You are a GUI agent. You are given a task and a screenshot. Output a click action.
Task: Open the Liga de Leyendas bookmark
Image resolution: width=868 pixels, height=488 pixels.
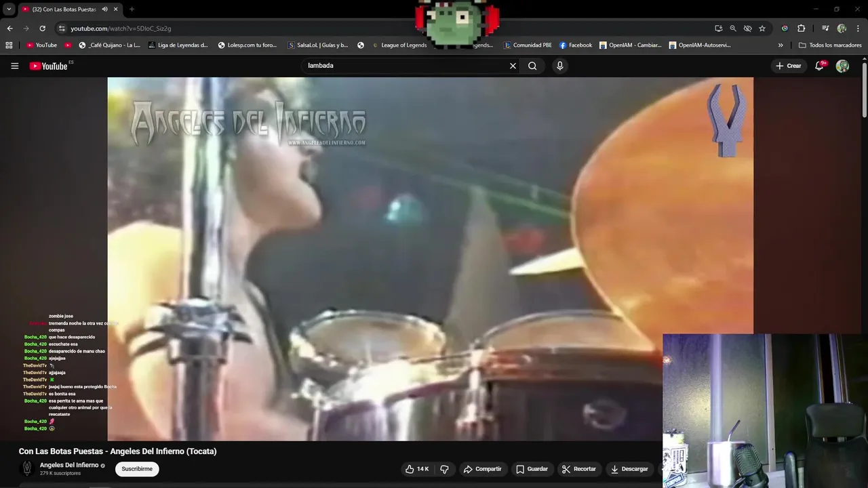178,45
